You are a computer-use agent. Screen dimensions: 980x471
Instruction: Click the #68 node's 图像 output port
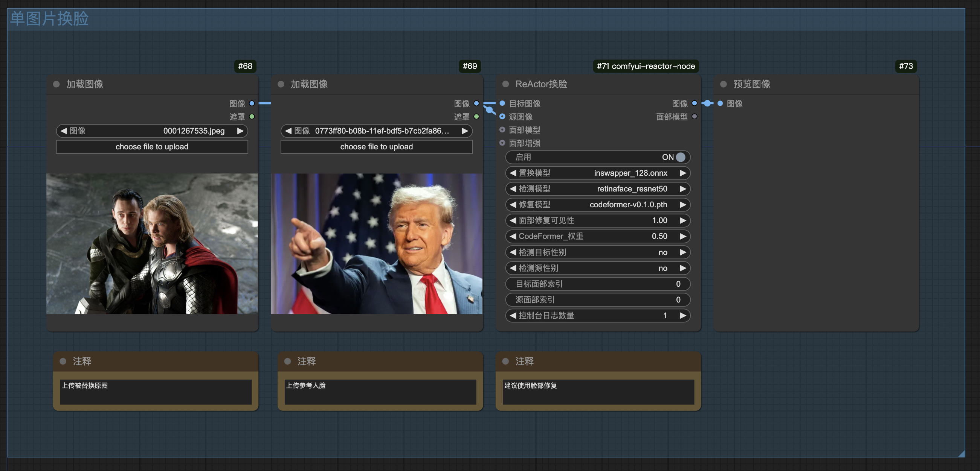(252, 103)
